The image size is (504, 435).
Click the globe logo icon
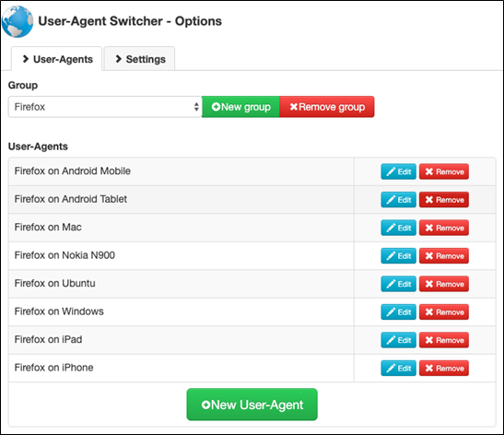pyautogui.click(x=18, y=21)
